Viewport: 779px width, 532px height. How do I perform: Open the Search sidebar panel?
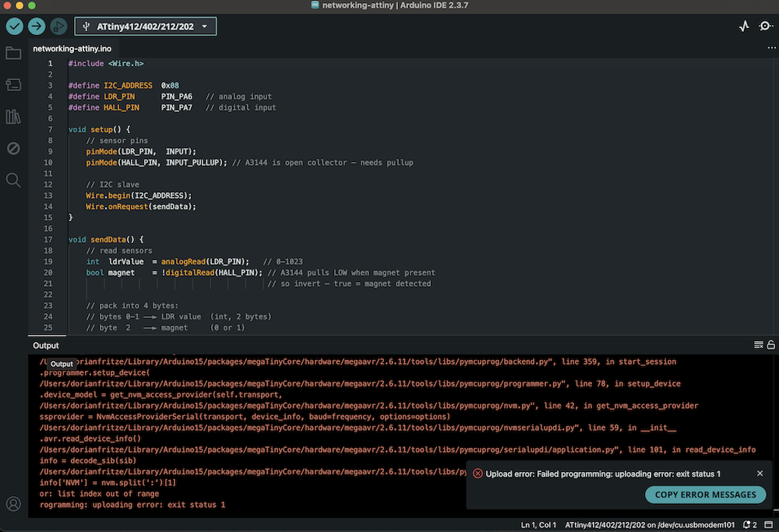pyautogui.click(x=13, y=180)
